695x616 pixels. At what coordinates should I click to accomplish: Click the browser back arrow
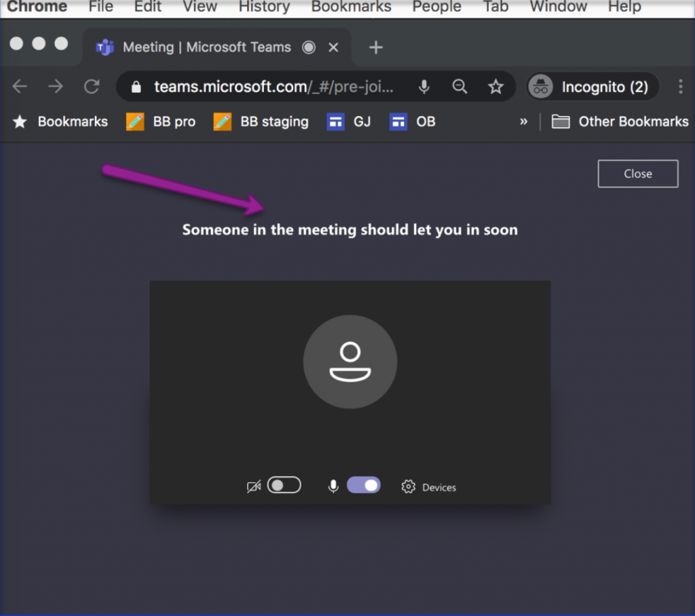[x=20, y=86]
